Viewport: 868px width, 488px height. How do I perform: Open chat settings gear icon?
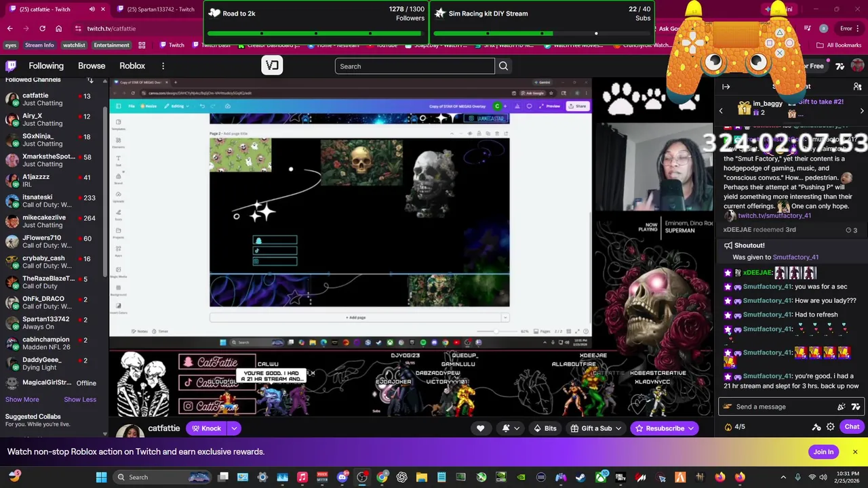pyautogui.click(x=830, y=427)
